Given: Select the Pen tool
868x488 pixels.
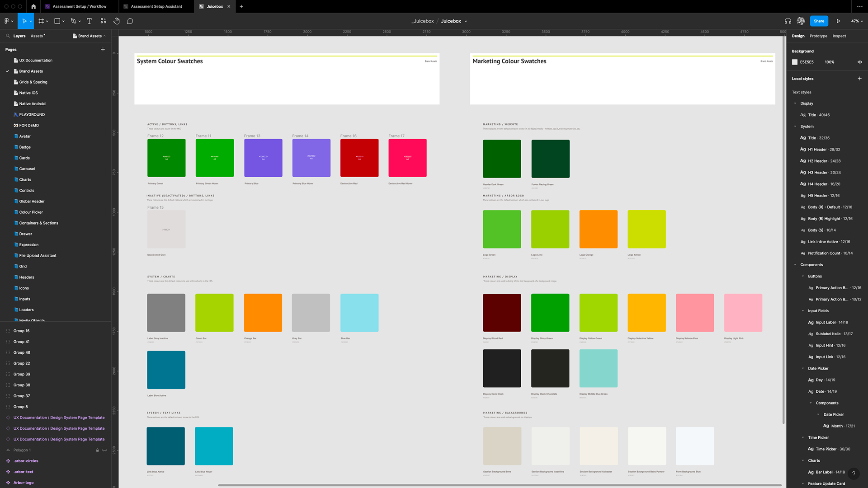Looking at the screenshot, I should point(73,21).
